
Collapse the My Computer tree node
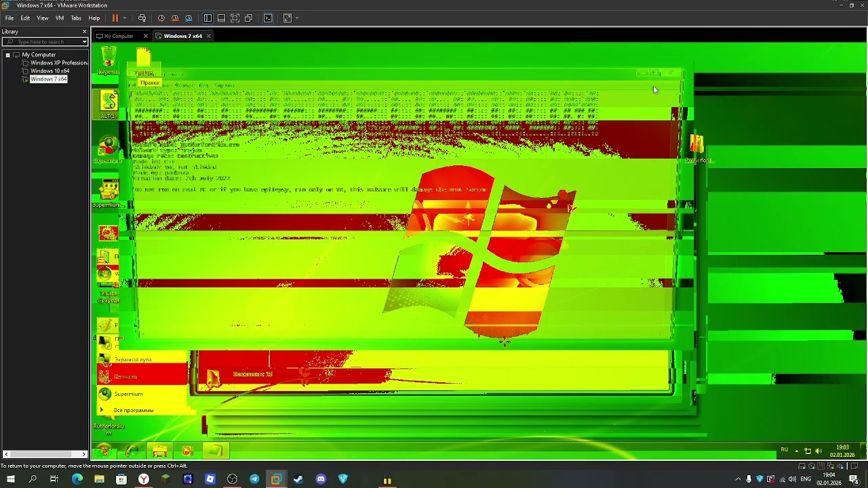pos(7,55)
